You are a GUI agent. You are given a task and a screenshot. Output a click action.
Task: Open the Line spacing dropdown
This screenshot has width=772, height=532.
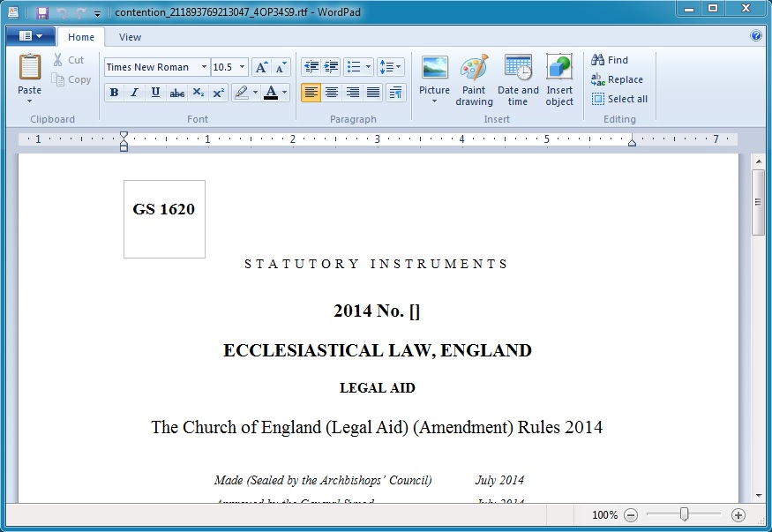click(391, 67)
